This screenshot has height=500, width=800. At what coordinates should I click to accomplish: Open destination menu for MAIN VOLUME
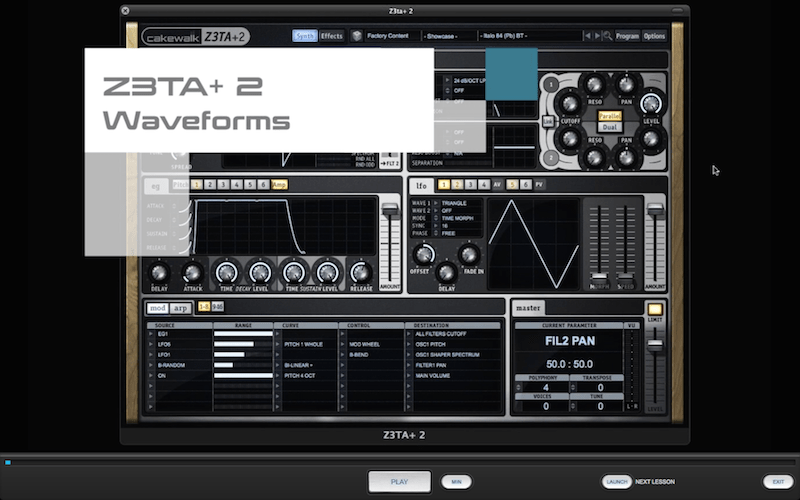tap(409, 376)
